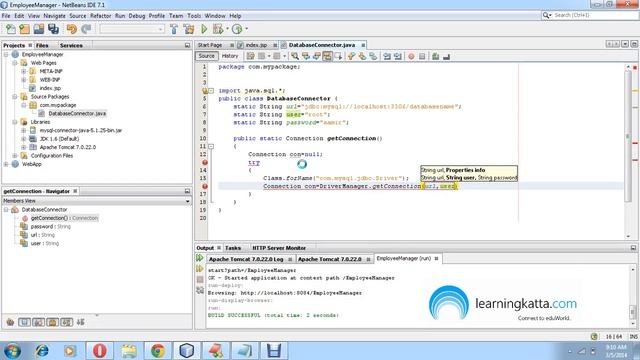Click the Comment lines icon
This screenshot has width=640, height=360.
436,56
